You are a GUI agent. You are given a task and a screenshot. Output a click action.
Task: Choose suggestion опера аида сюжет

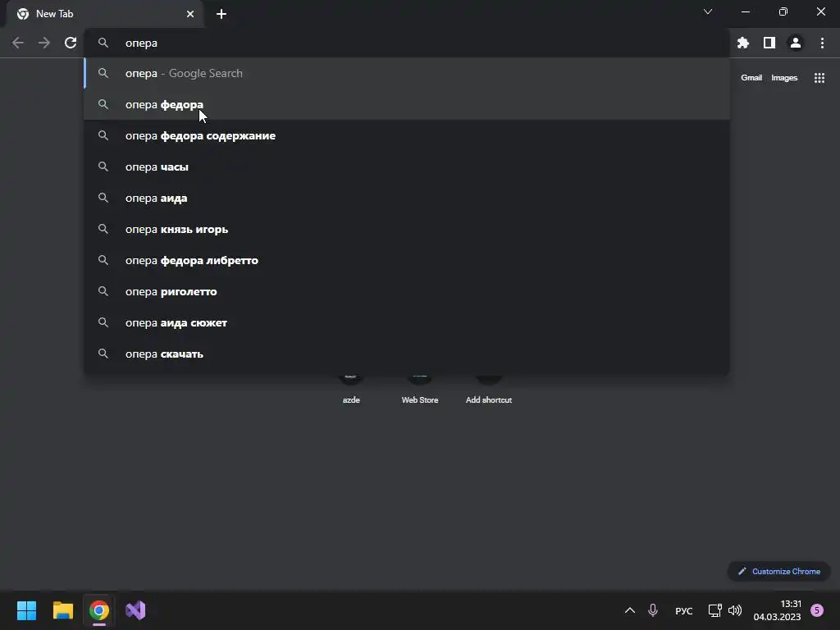click(x=407, y=322)
